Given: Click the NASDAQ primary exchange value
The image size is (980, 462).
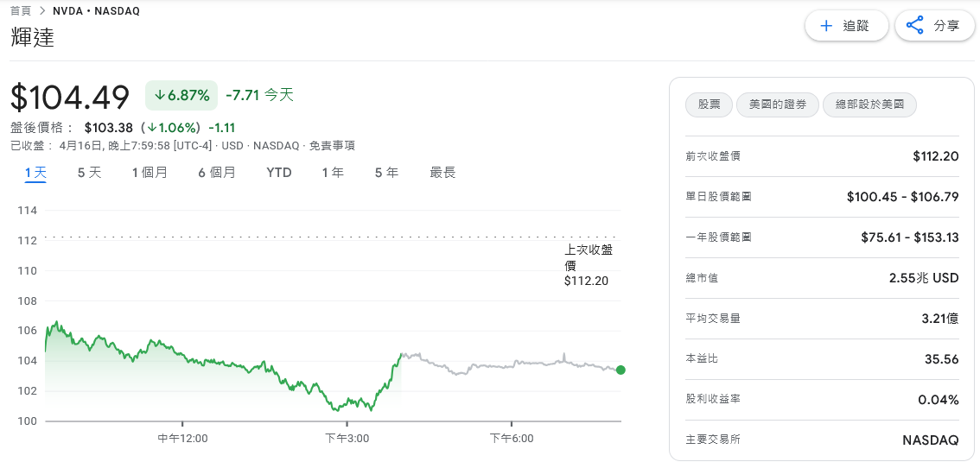Looking at the screenshot, I should 931,440.
